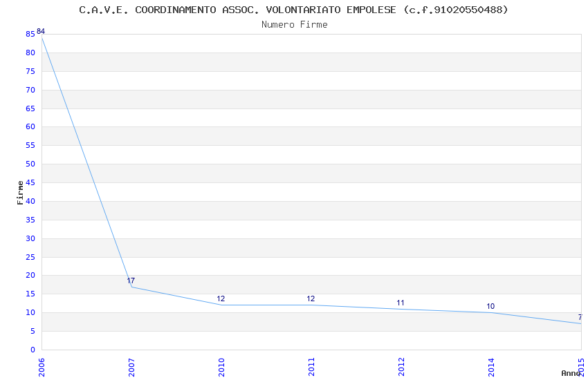
Task: Click the x-axis year label 2007
Action: click(131, 368)
